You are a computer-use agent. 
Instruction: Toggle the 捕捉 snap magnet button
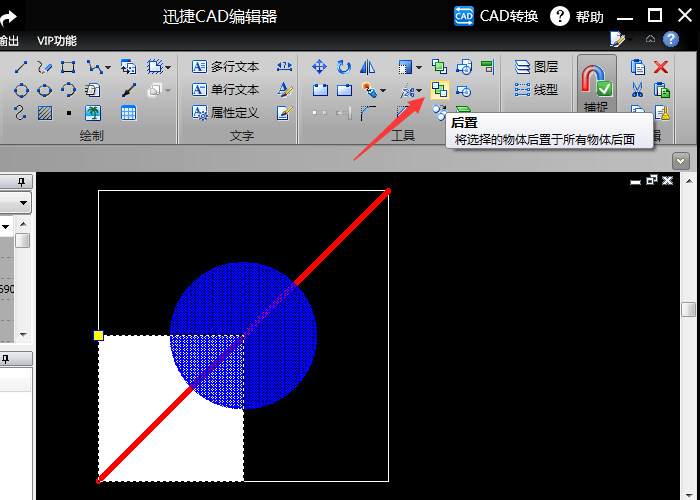click(x=597, y=84)
